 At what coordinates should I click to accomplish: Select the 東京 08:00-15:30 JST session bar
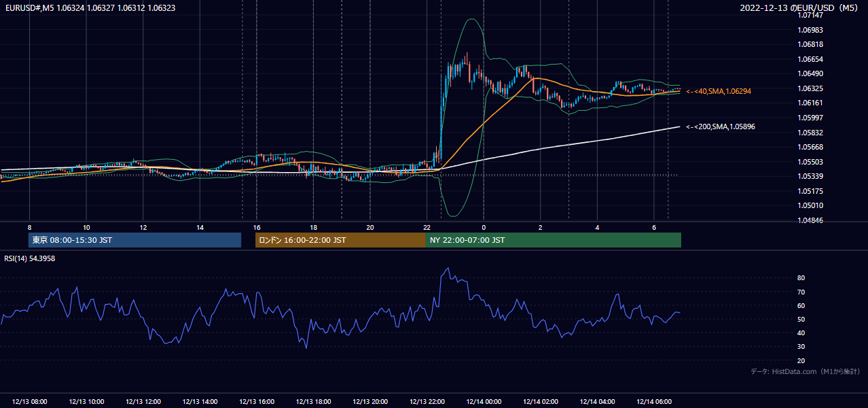[135, 240]
